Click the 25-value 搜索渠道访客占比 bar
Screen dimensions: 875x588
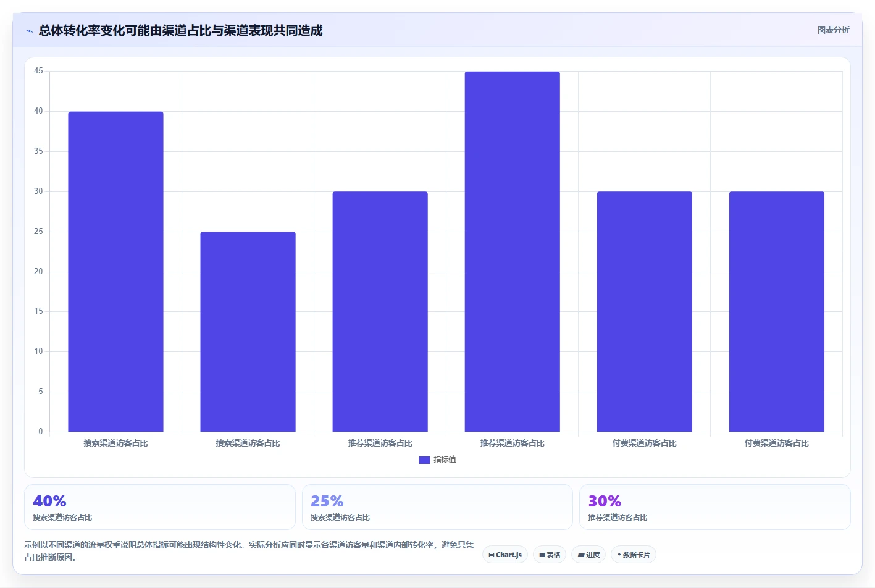click(x=248, y=332)
